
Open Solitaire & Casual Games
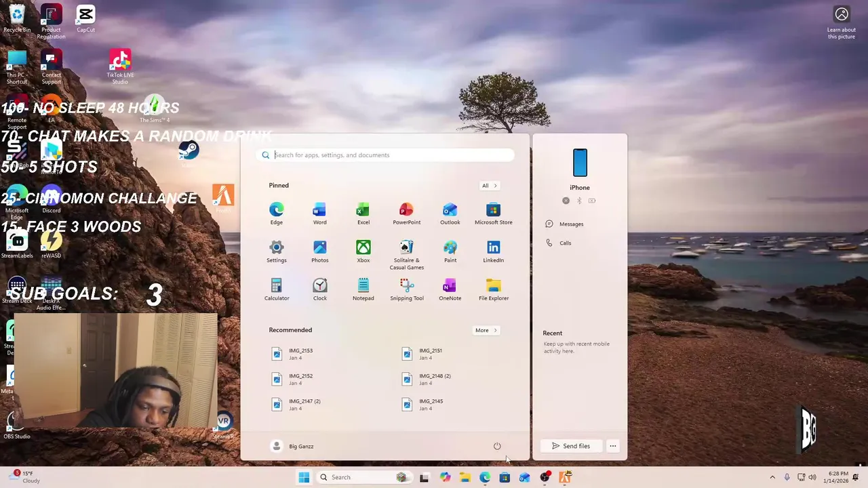coord(407,255)
